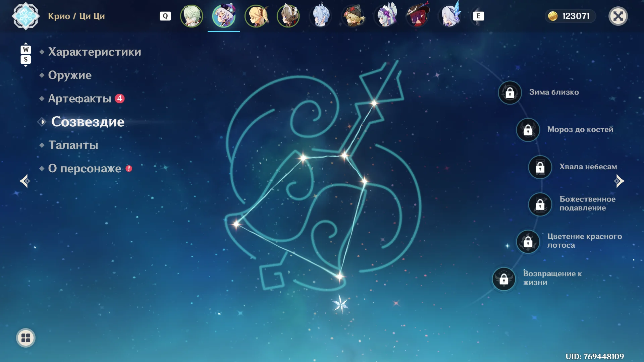Click the topmost star of Qiqi's constellation

374,103
